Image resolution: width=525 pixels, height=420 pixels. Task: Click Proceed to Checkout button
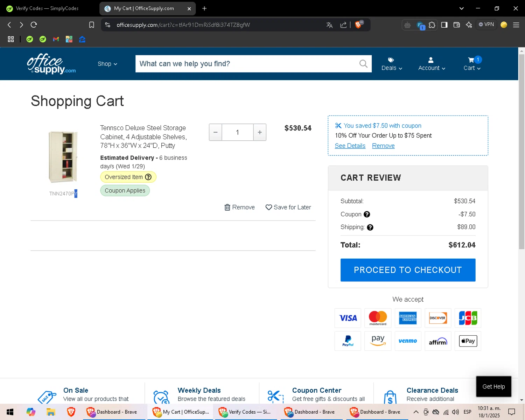[x=408, y=270]
